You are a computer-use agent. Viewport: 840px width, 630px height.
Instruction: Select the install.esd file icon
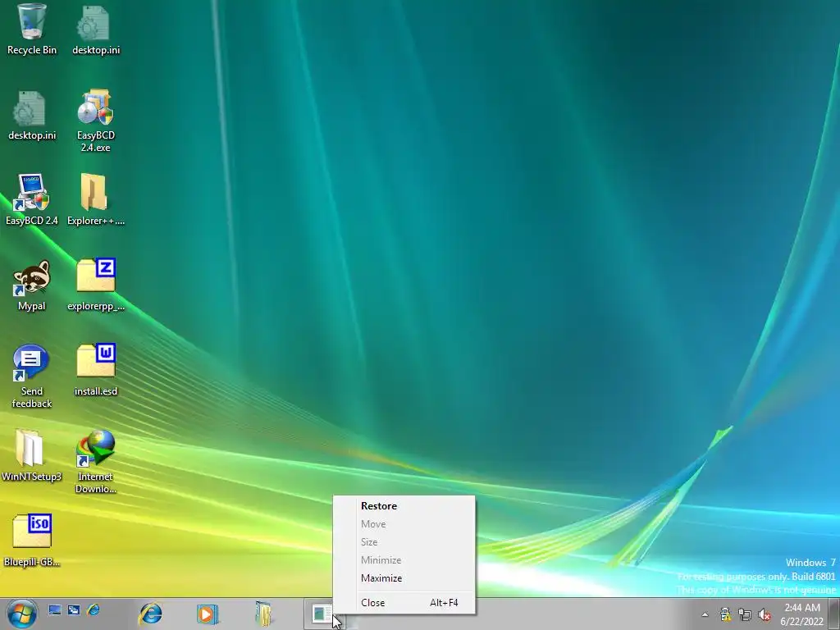(96, 371)
